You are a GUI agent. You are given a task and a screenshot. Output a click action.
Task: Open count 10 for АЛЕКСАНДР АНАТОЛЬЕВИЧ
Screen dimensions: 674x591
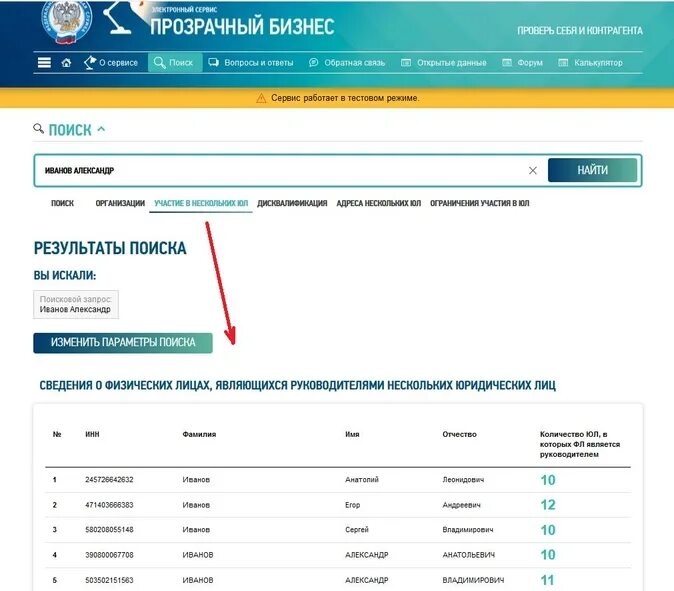pyautogui.click(x=548, y=555)
